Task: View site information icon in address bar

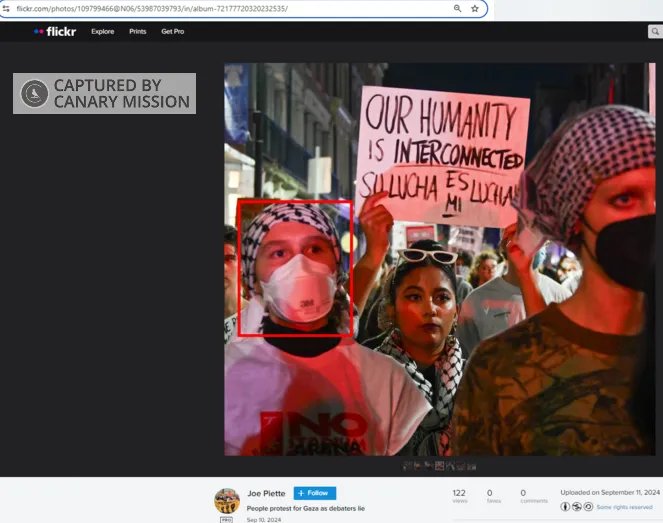Action: click(6, 8)
